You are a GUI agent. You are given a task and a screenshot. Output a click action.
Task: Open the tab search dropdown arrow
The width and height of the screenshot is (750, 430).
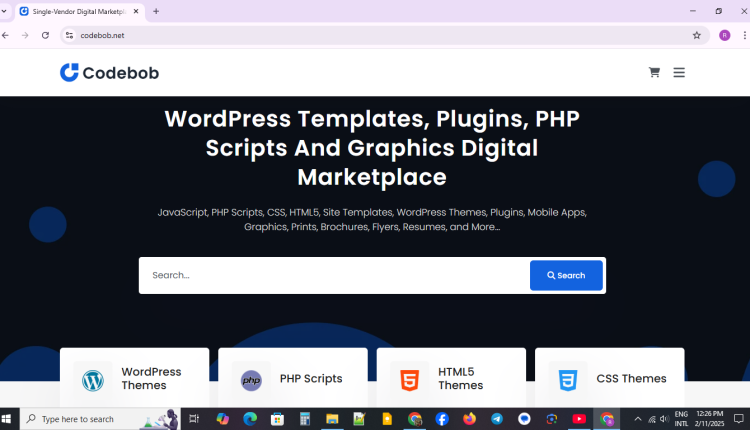[4, 11]
